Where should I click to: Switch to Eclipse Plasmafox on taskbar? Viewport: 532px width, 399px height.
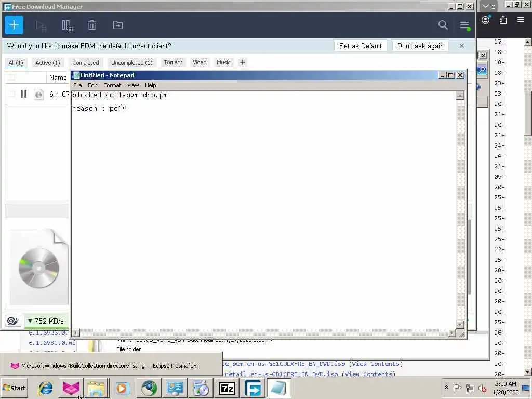[x=71, y=388]
